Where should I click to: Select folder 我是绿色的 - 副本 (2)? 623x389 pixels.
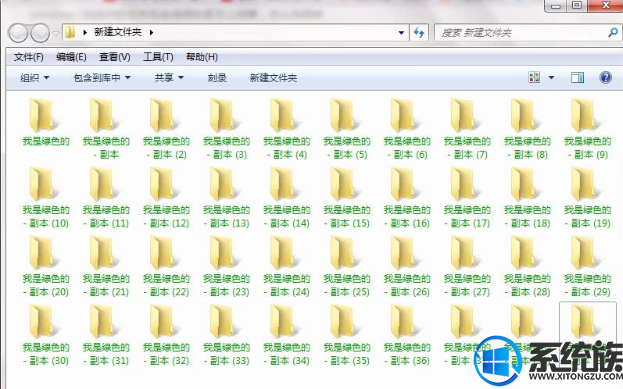click(166, 129)
